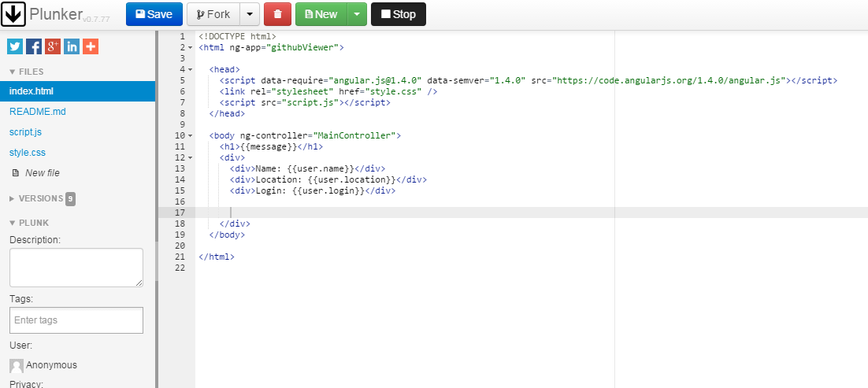Click on "style.css" href in line 6
This screenshot has width=868, height=388.
[x=394, y=91]
